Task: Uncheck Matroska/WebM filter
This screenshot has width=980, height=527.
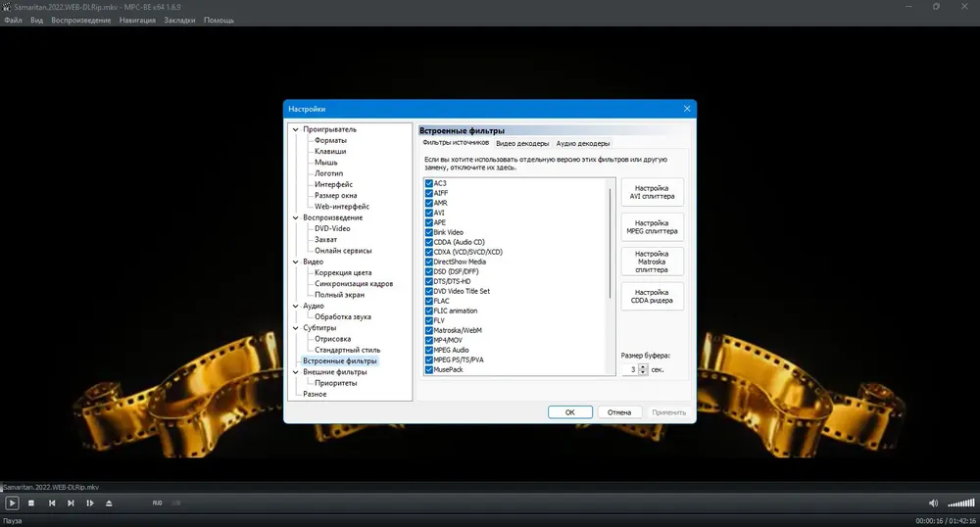Action: pyautogui.click(x=429, y=330)
